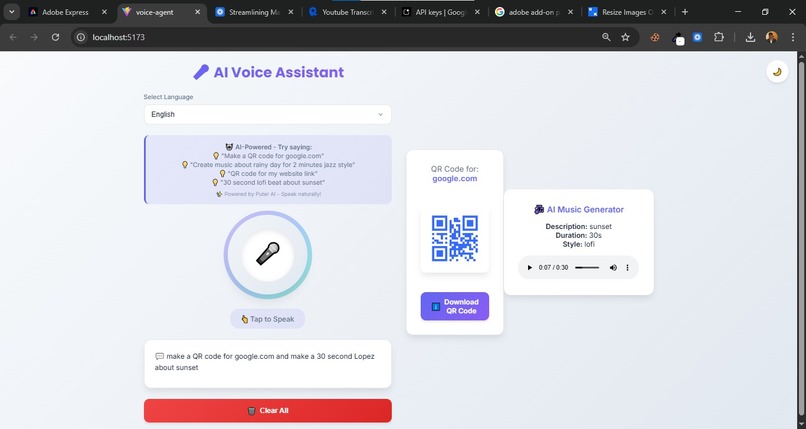Open the Chrome profile avatar
Screen dimensions: 806x429
pyautogui.click(x=771, y=37)
